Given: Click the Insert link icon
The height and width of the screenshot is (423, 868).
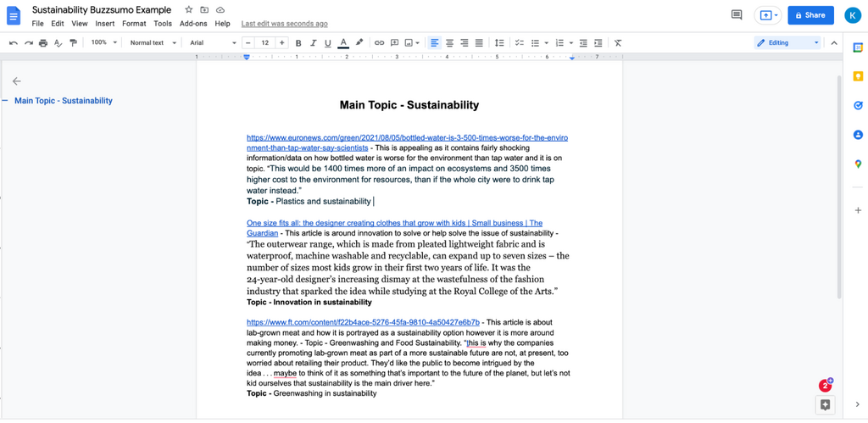Looking at the screenshot, I should coord(379,42).
